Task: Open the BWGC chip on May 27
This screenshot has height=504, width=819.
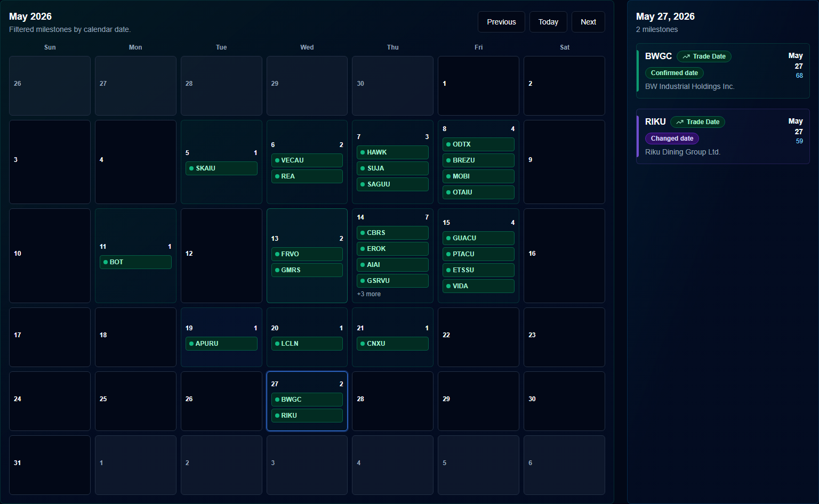Action: pos(307,400)
